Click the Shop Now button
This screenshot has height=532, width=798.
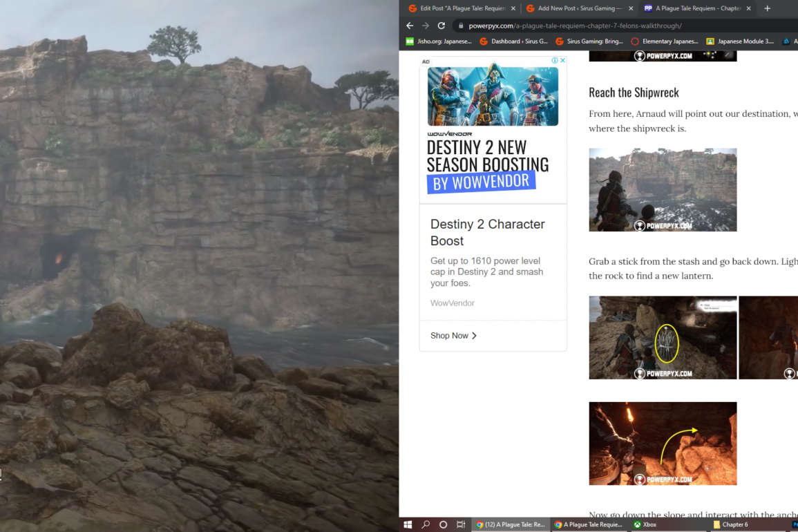coord(453,336)
